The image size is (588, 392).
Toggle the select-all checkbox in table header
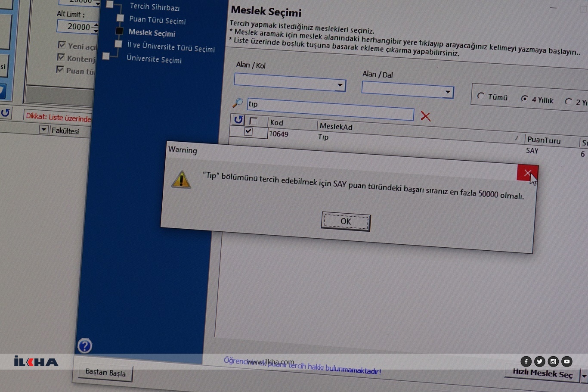click(253, 121)
